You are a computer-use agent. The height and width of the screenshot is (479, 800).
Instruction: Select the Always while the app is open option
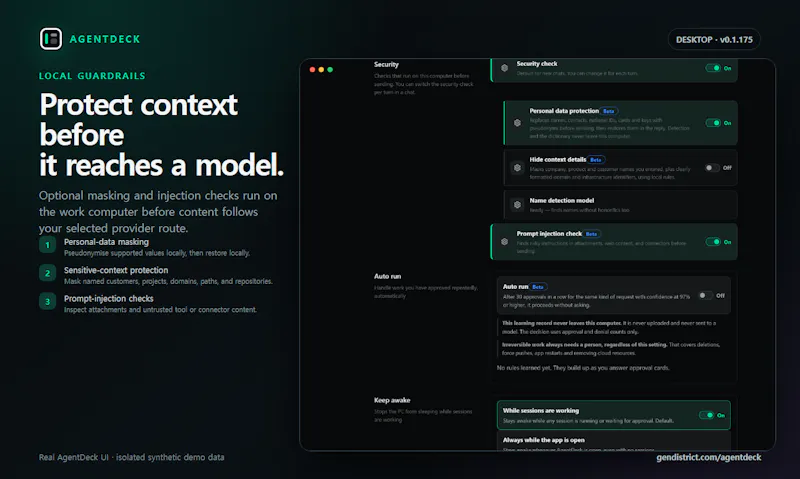614,442
